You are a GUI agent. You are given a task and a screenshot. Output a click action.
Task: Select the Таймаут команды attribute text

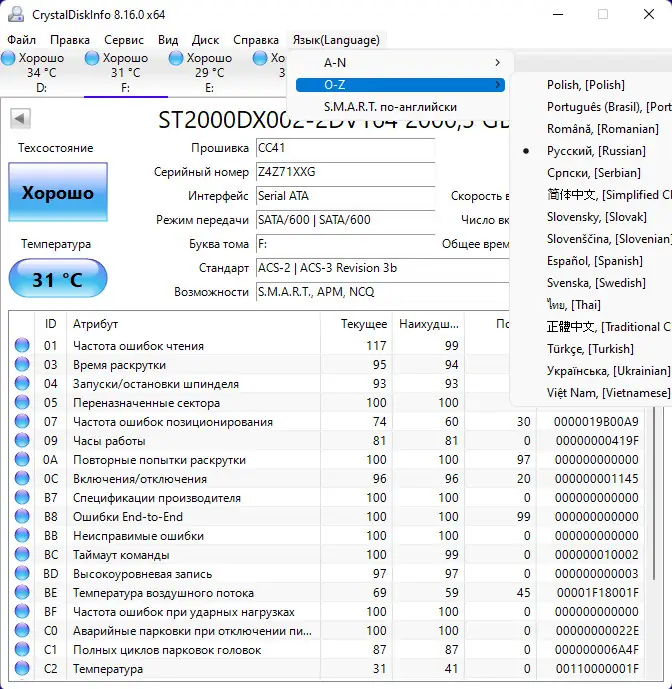121,555
